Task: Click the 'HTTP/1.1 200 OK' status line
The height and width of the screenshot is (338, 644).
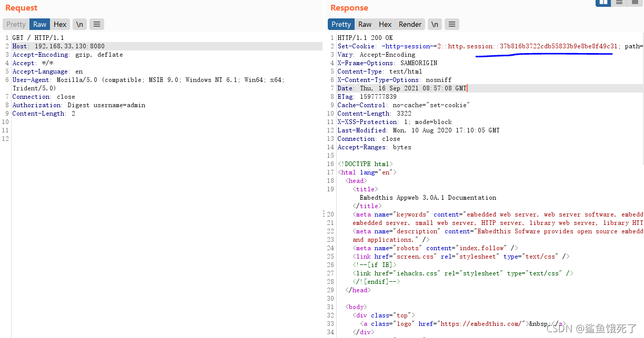Action: click(365, 38)
